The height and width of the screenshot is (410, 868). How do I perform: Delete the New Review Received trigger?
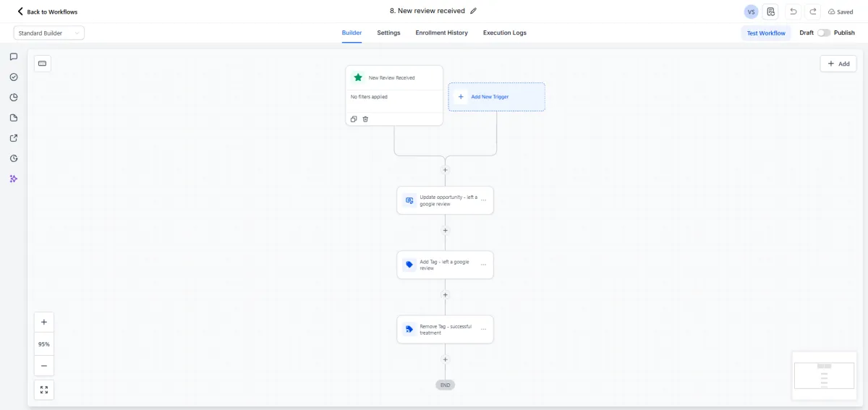[x=365, y=119]
